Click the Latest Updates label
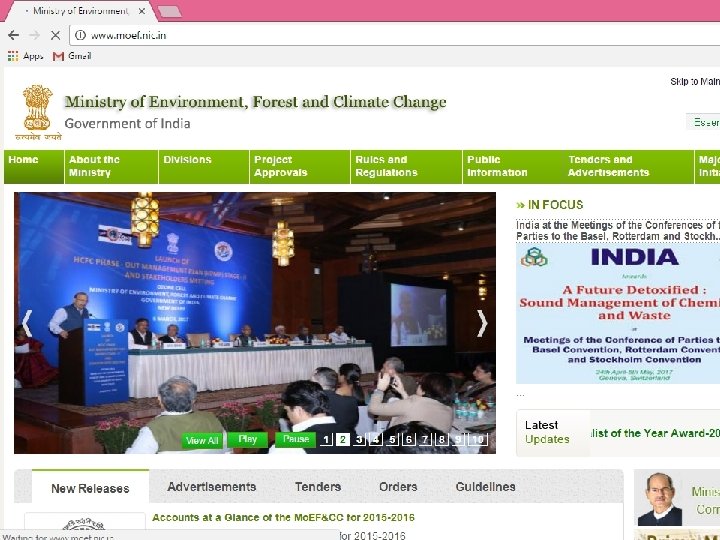 (x=547, y=432)
